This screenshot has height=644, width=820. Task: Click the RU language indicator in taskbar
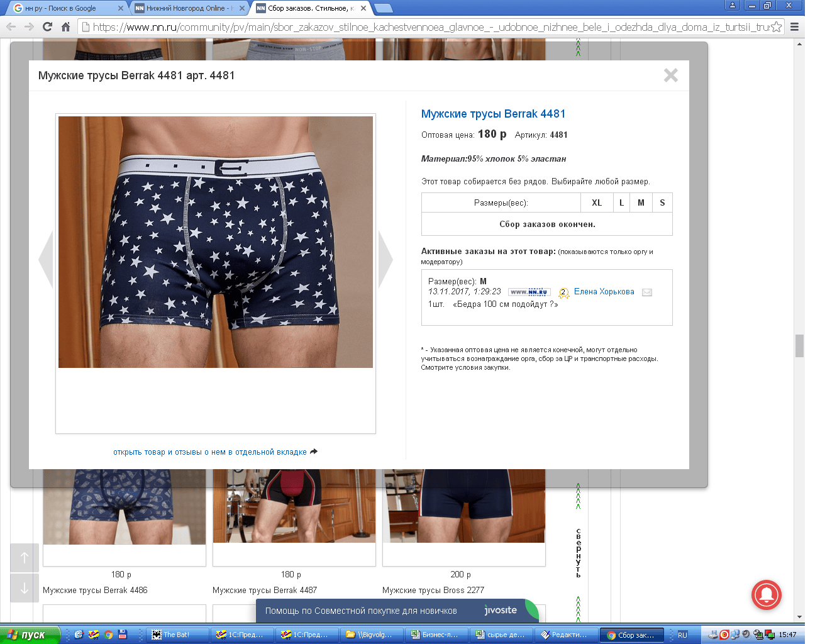[x=682, y=635]
